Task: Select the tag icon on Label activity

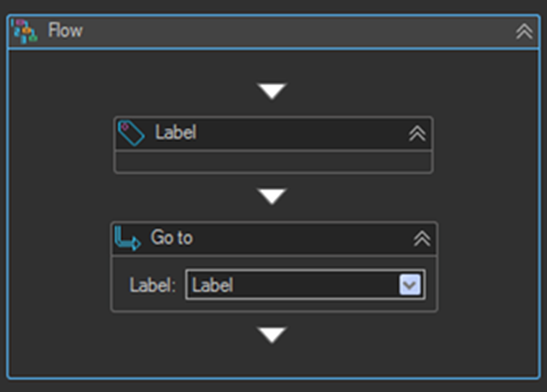Action: point(131,133)
